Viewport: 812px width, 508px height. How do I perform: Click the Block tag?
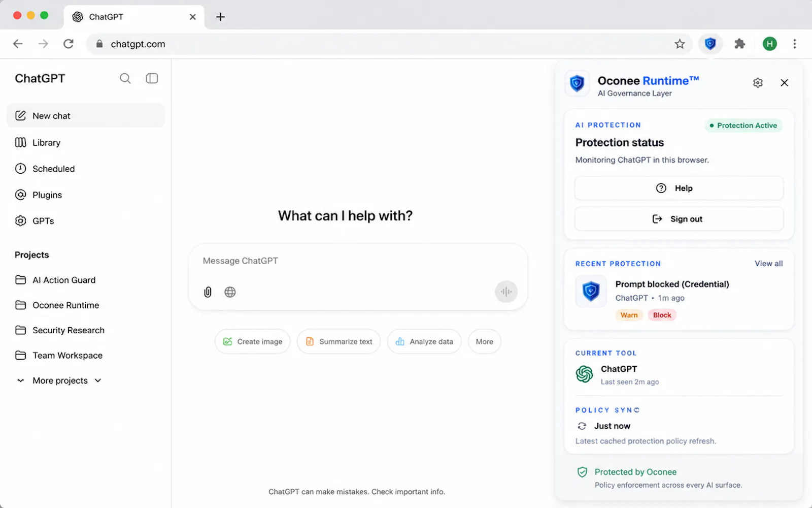pos(662,315)
